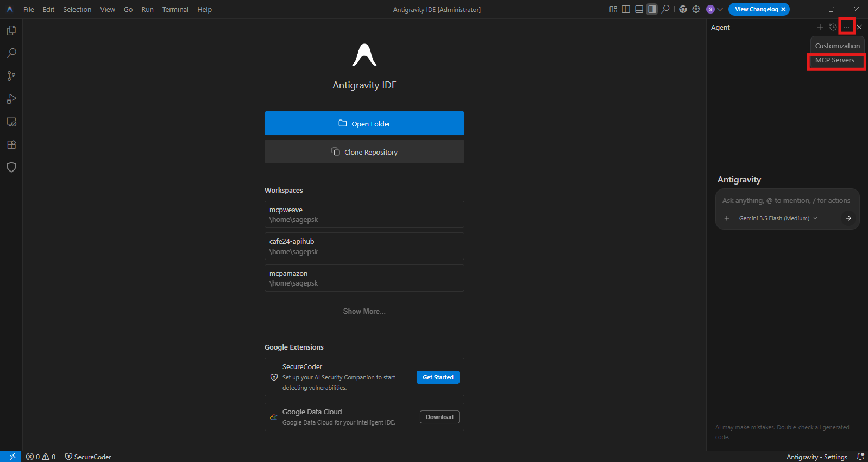Open the Gemini 3.5 Flash model dropdown
Viewport: 868px width, 462px height.
pos(778,218)
